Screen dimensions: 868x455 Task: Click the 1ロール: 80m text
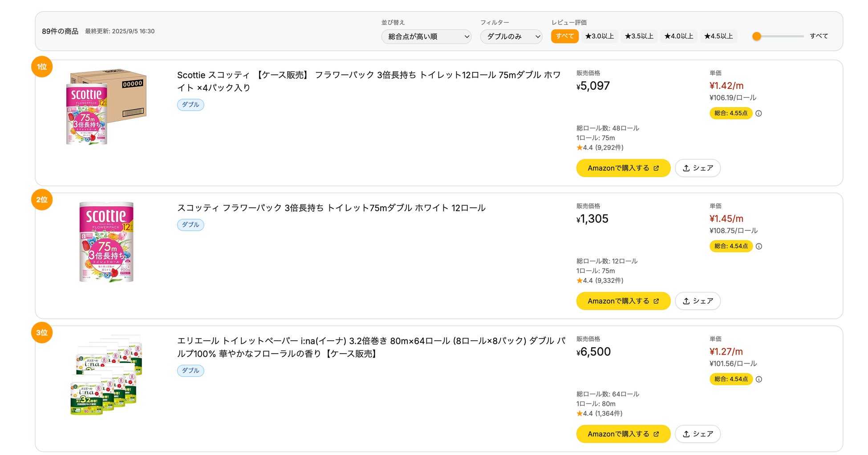(x=596, y=404)
